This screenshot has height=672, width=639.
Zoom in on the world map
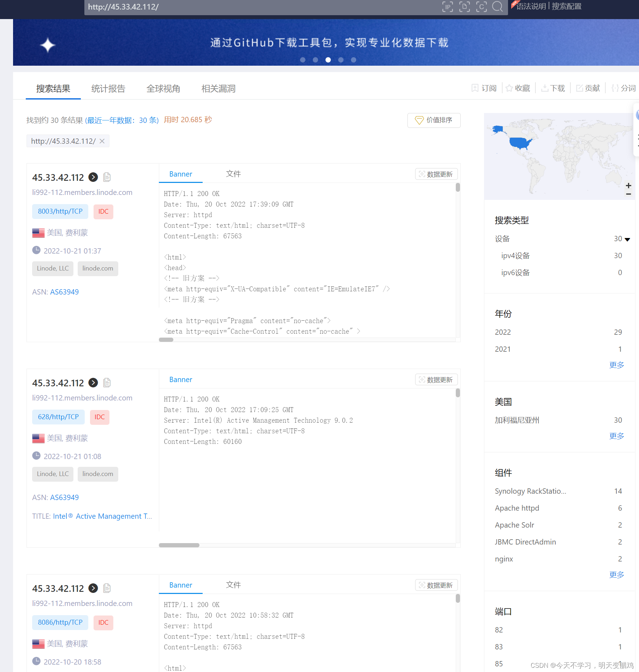(628, 185)
